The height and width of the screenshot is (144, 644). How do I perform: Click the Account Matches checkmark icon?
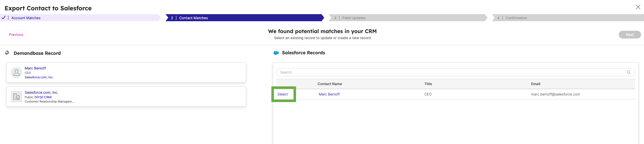[4, 18]
